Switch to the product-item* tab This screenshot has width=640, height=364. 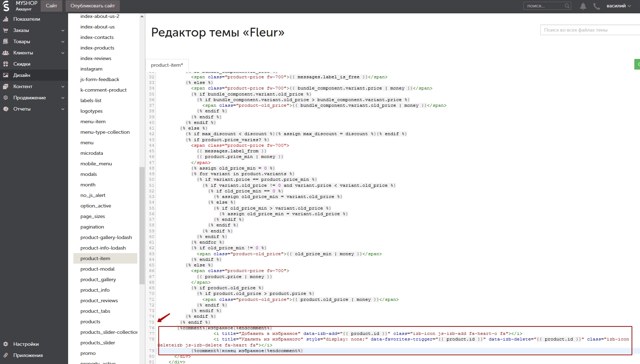click(x=167, y=65)
